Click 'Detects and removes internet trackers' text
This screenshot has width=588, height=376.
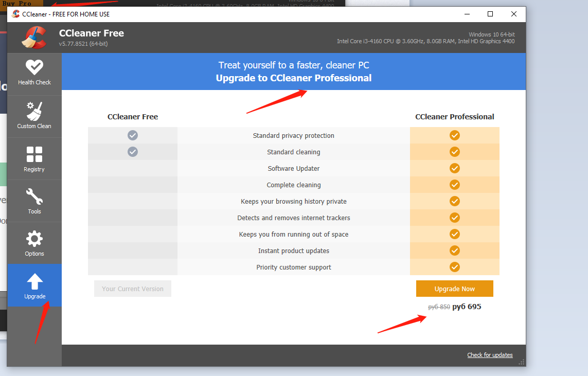[294, 218]
